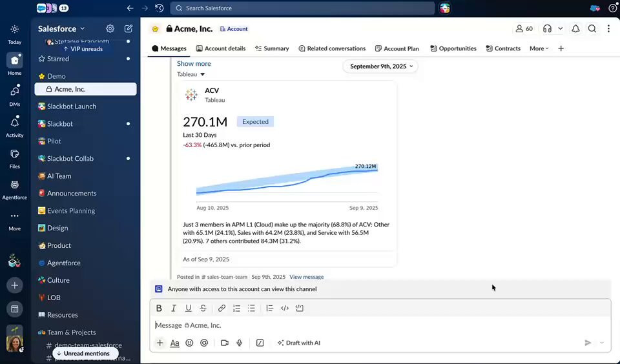Open the send options dropdown arrow

pyautogui.click(x=602, y=343)
